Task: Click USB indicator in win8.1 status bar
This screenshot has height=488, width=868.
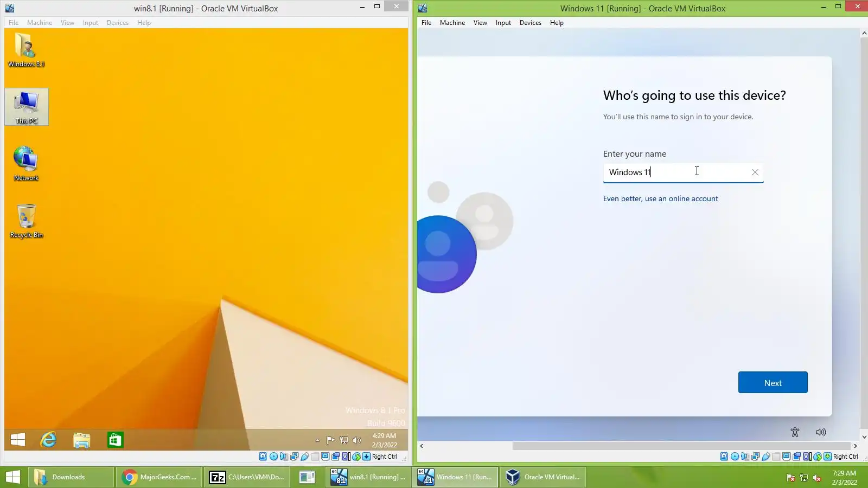Action: tap(304, 457)
